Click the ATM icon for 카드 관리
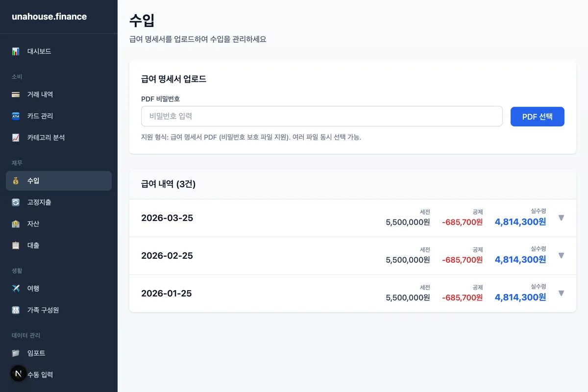This screenshot has width=588, height=392. coord(16,116)
